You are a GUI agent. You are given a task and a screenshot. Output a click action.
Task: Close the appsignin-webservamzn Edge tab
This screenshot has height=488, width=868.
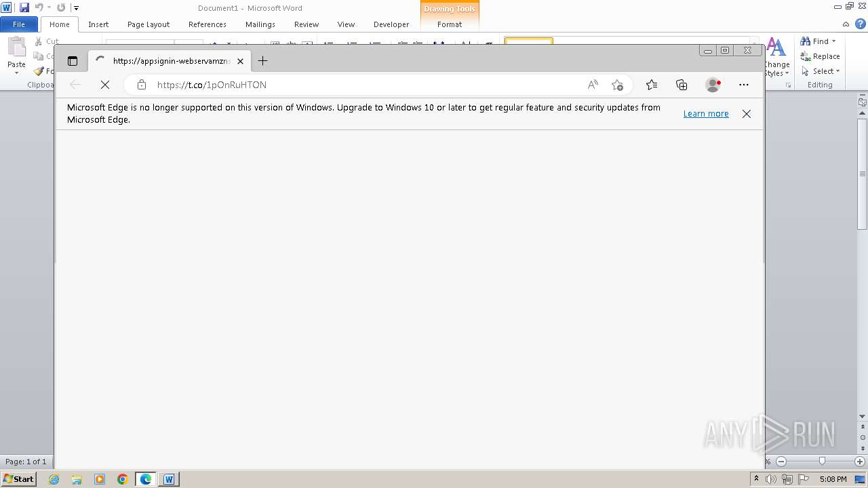pyautogui.click(x=240, y=61)
